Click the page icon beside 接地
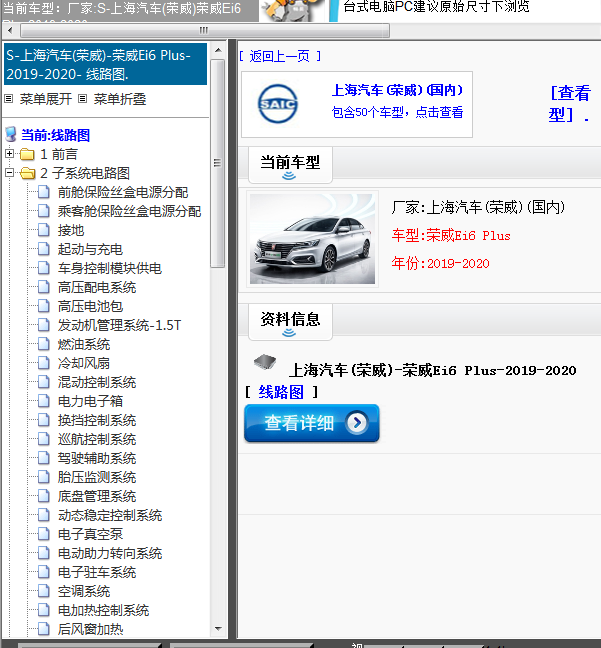This screenshot has height=648, width=601. pos(44,230)
